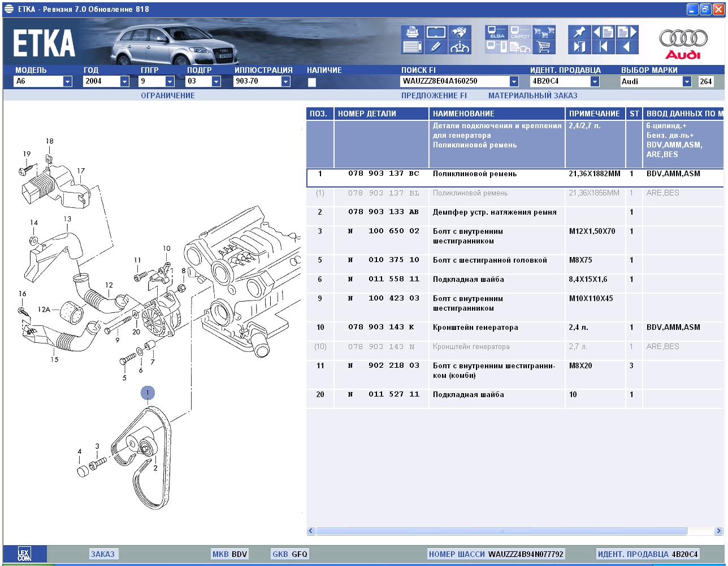
Task: Click the document with car icon
Action: coord(521,47)
